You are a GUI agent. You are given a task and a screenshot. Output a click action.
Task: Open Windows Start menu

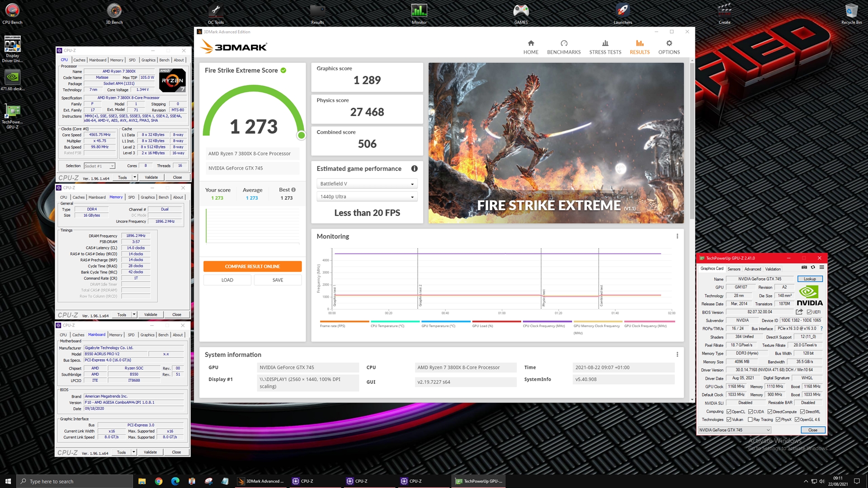(x=8, y=481)
